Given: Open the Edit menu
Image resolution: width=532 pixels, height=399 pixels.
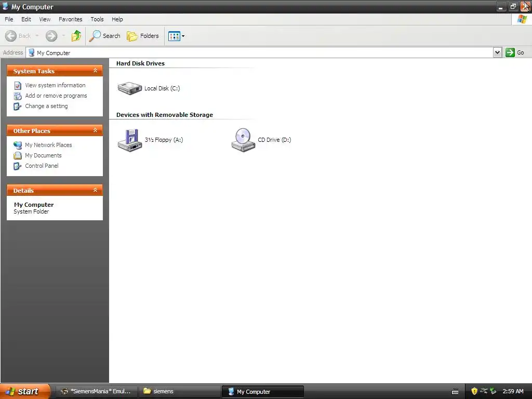Looking at the screenshot, I should tap(26, 19).
